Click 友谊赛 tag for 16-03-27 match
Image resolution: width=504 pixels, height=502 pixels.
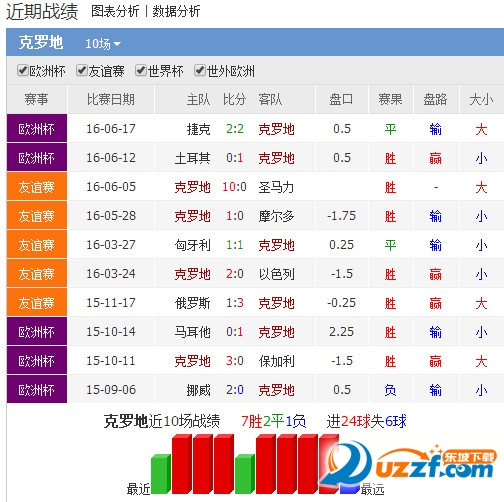(x=37, y=245)
